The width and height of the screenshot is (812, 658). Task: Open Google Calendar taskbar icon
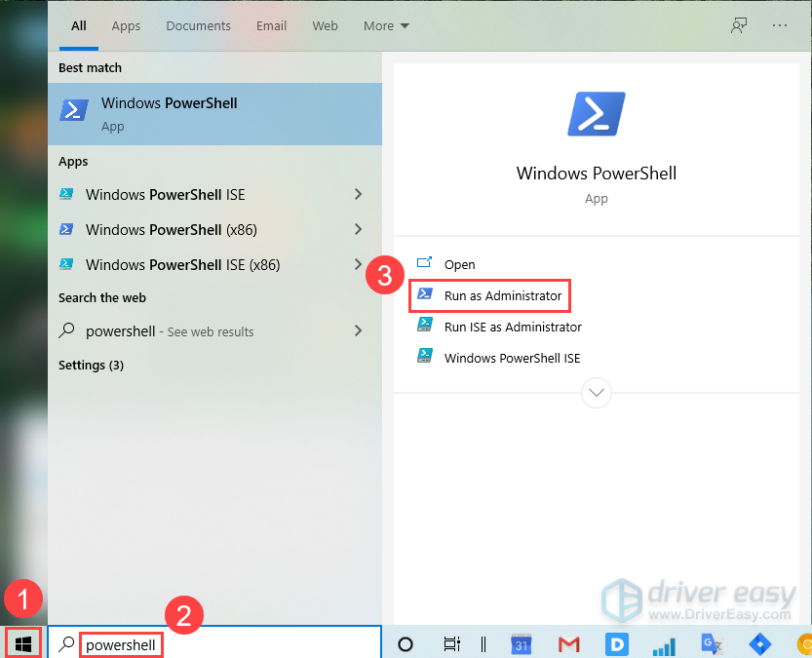(522, 643)
